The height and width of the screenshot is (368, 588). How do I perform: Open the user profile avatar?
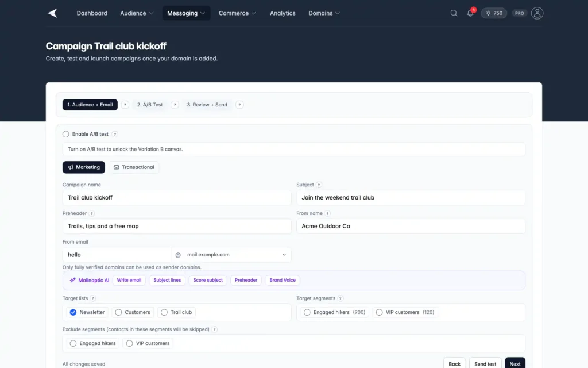click(537, 13)
